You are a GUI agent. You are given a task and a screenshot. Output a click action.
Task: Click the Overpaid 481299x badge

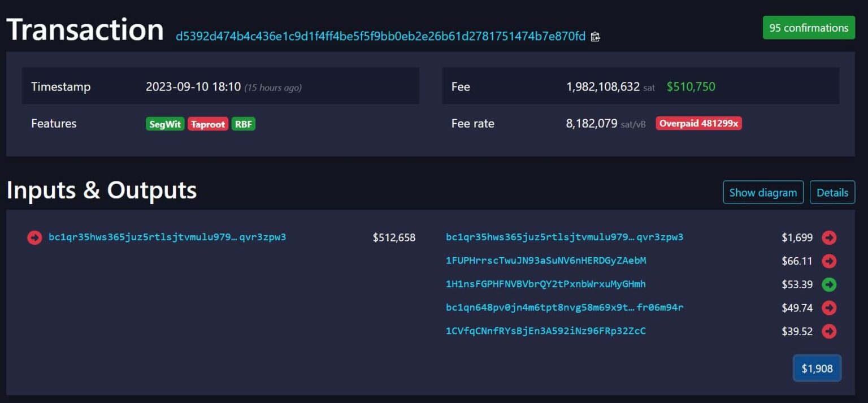pos(698,124)
